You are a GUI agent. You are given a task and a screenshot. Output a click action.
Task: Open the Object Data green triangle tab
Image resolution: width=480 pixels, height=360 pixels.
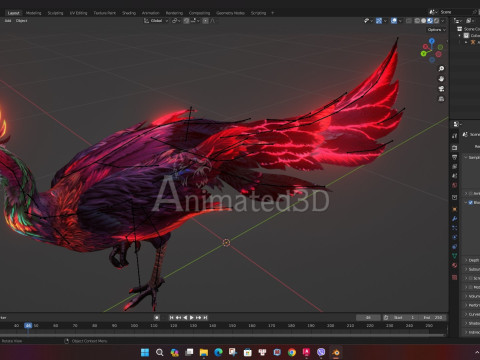point(455,256)
